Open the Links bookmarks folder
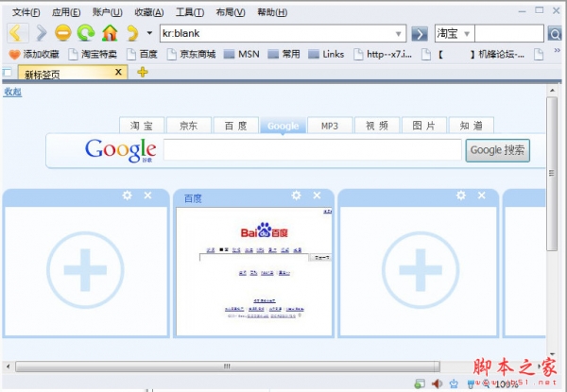 pyautogui.click(x=326, y=55)
